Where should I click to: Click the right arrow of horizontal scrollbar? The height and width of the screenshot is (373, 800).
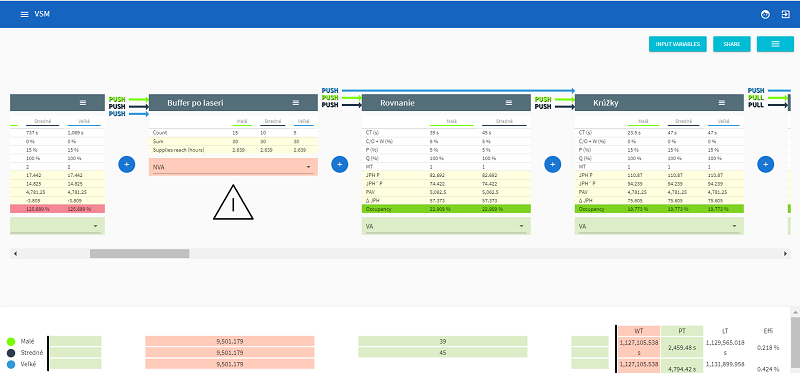[x=786, y=254]
